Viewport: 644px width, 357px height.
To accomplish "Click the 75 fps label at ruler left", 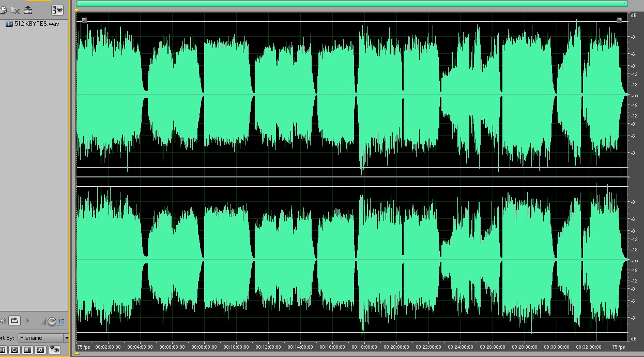I will tap(84, 347).
